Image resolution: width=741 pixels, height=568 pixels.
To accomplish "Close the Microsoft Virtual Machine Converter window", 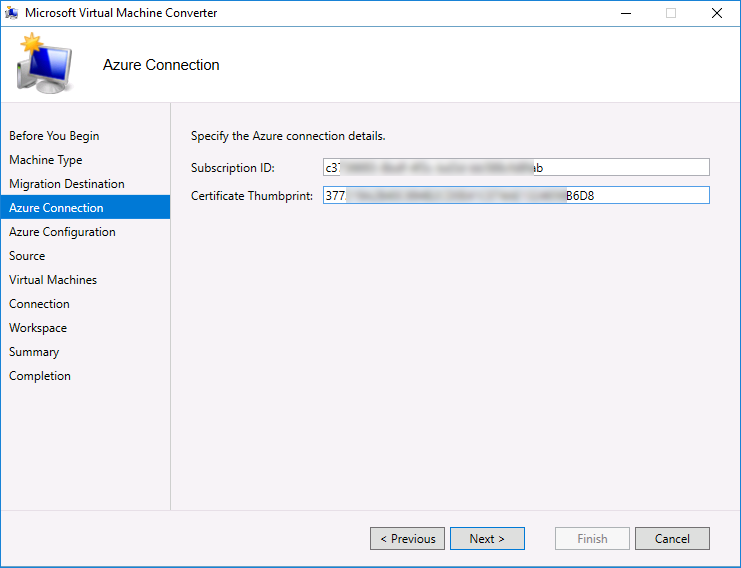I will click(x=717, y=13).
